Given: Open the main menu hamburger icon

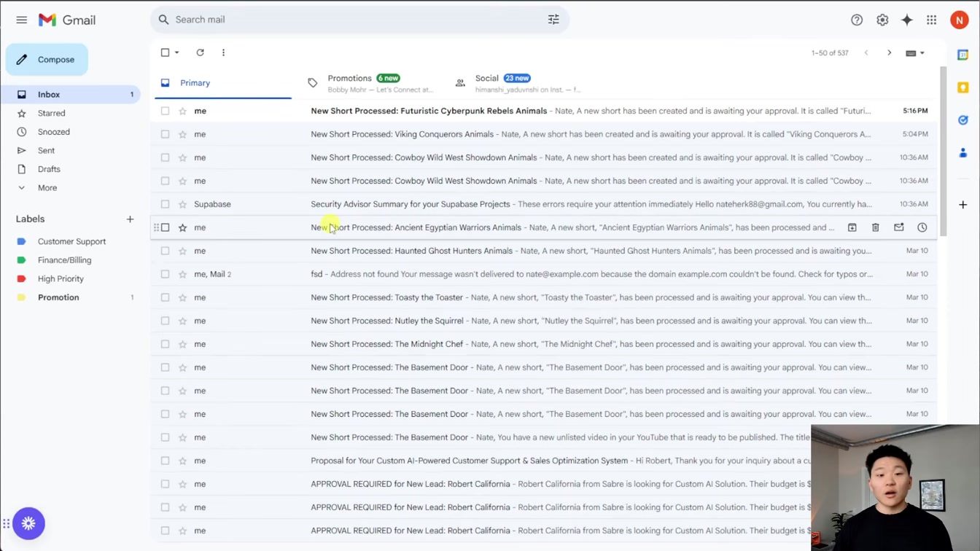Looking at the screenshot, I should point(21,20).
